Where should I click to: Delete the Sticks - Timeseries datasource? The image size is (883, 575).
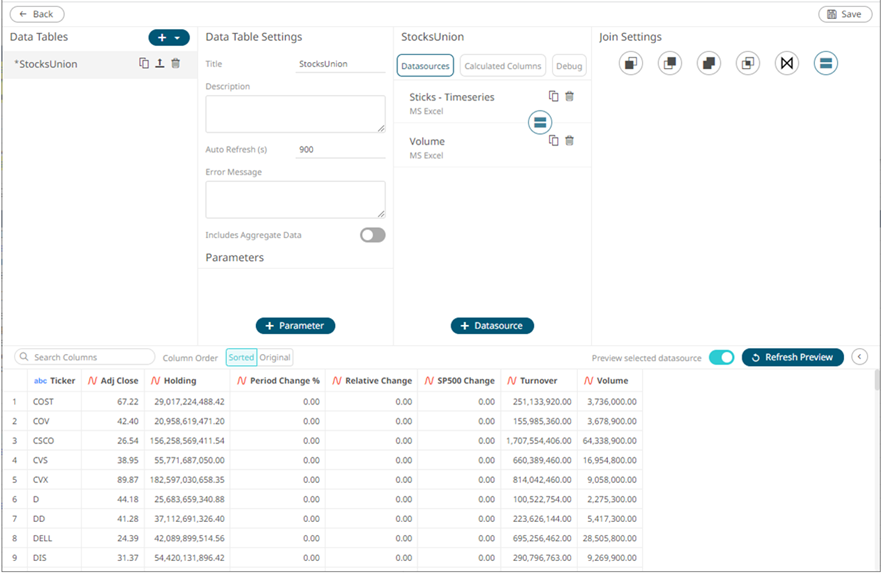(x=570, y=97)
